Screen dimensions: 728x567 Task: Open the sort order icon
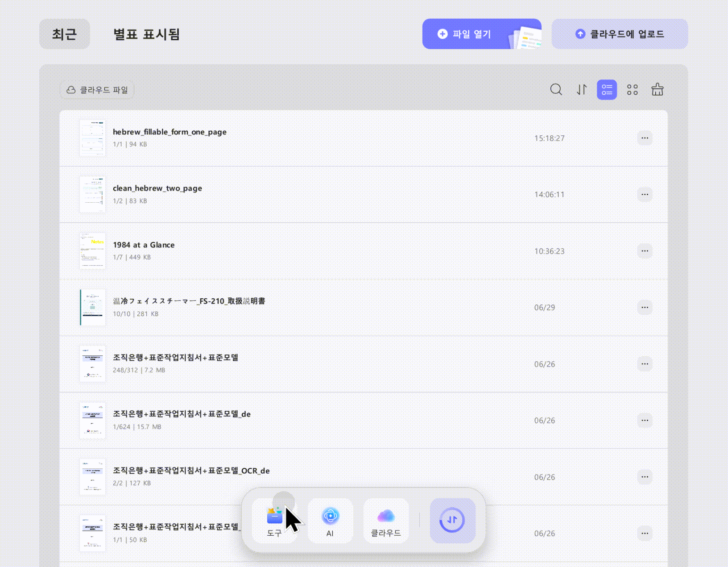581,90
